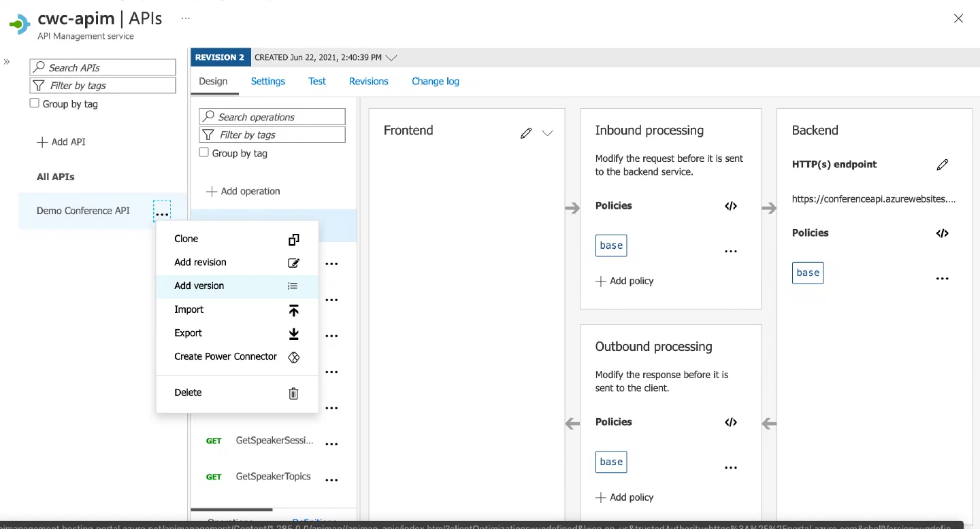This screenshot has height=529, width=980.
Task: Click the Add version list icon
Action: tap(293, 286)
